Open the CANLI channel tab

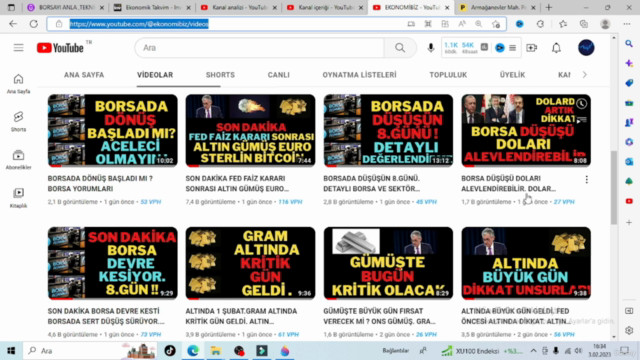(x=278, y=75)
